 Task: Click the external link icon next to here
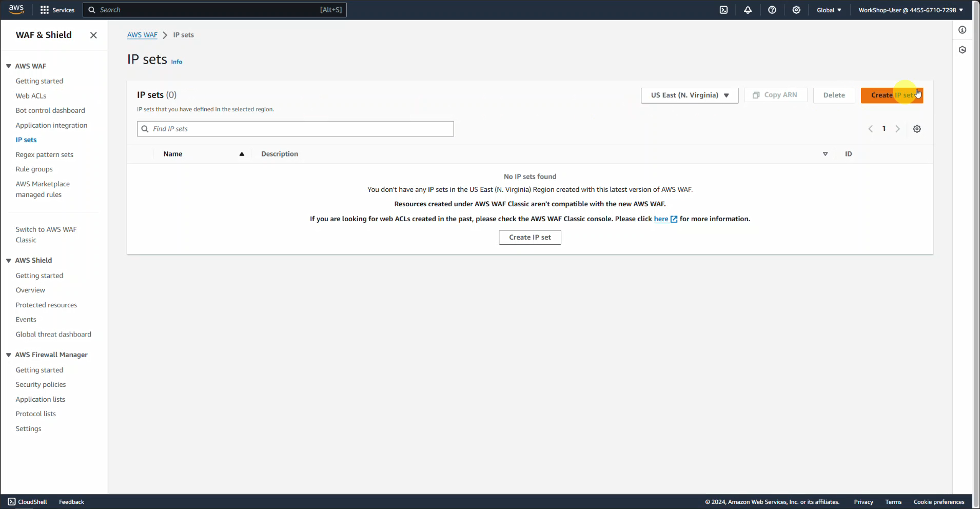[x=674, y=219]
